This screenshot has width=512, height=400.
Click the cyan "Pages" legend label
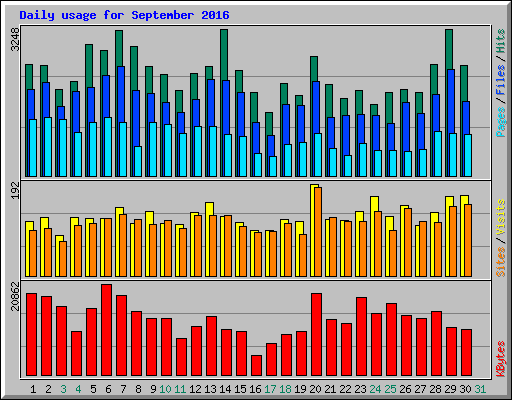500,122
